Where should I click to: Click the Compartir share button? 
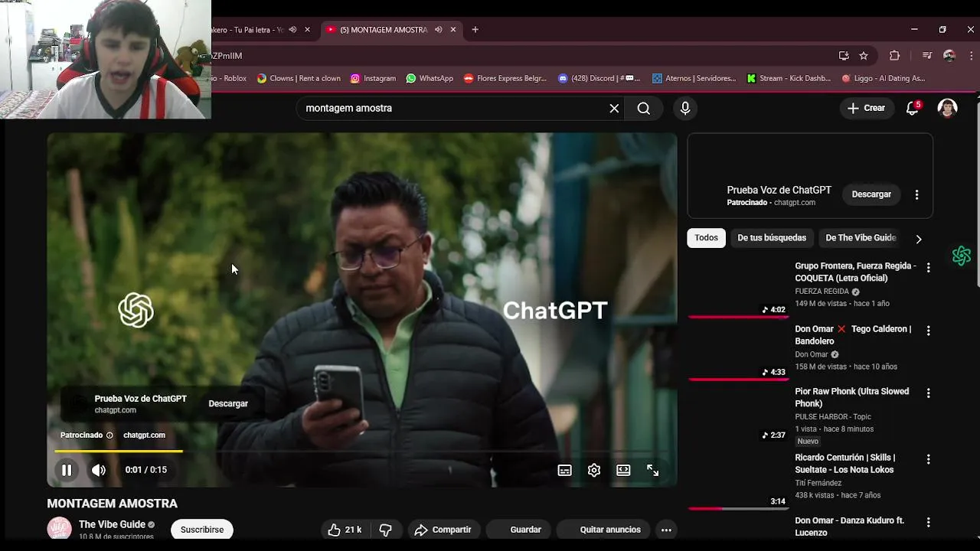point(443,530)
